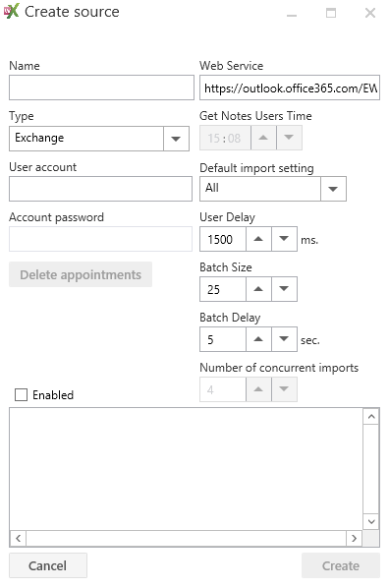The width and height of the screenshot is (389, 588).
Task: Decrease Batch Delay with down arrow
Action: pos(284,339)
